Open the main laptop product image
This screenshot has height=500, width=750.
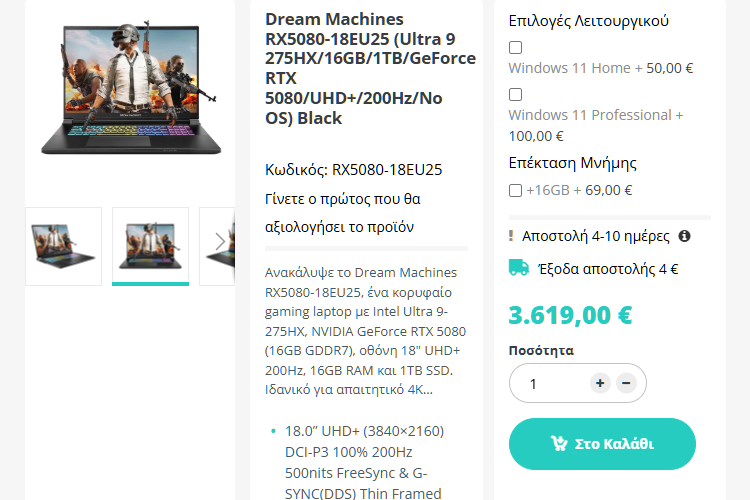click(131, 89)
